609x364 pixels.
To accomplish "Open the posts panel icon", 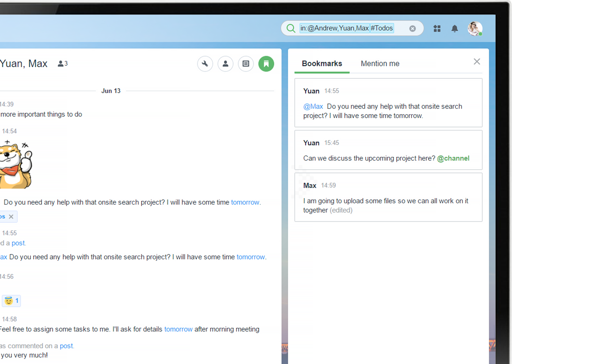I will [x=246, y=64].
